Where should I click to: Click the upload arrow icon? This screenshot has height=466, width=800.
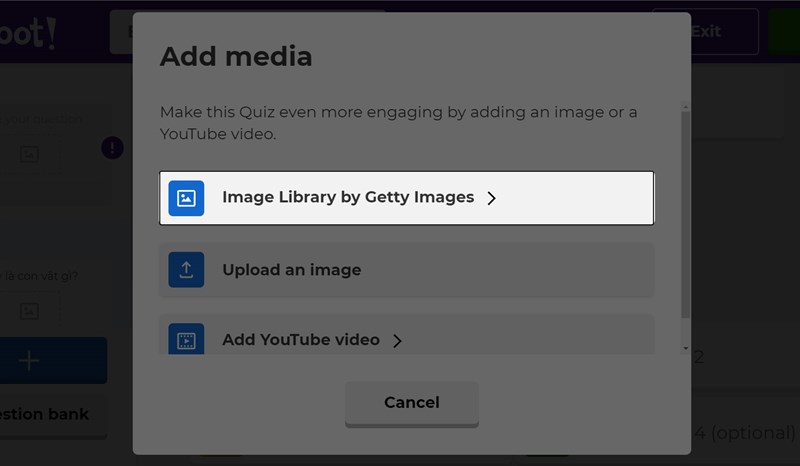[x=186, y=269]
